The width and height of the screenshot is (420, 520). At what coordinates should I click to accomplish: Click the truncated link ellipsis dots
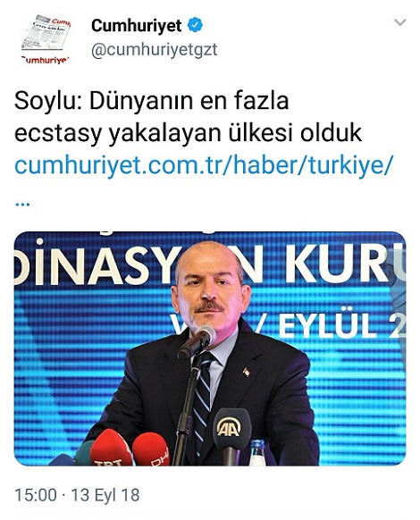click(x=22, y=205)
